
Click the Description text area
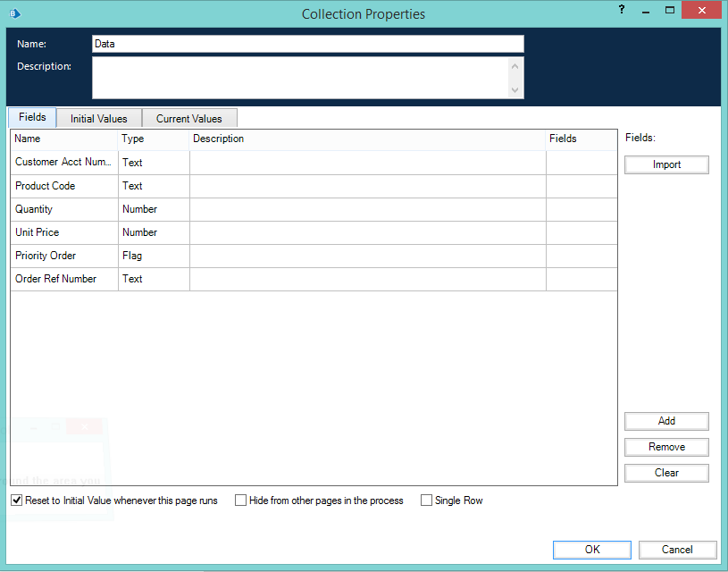300,78
